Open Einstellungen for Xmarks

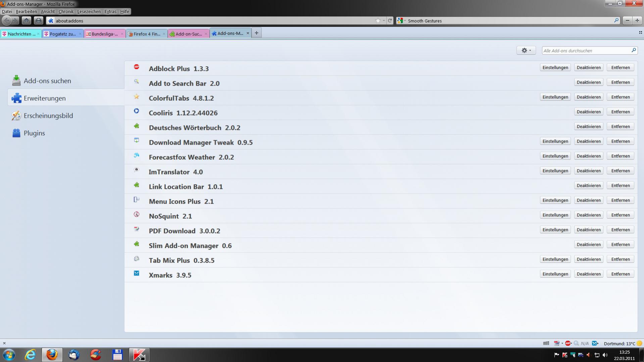[555, 274]
